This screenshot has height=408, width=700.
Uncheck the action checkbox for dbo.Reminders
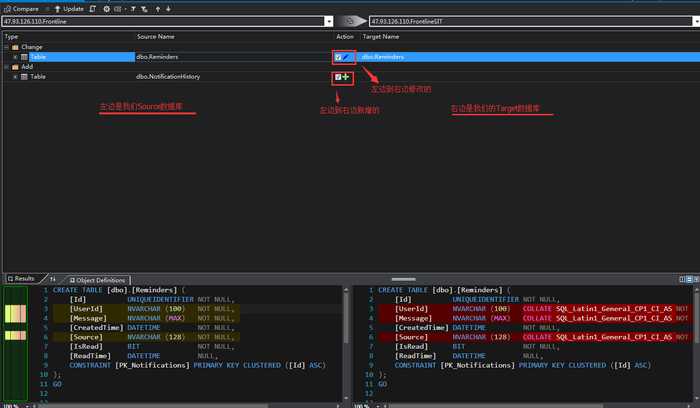[338, 57]
